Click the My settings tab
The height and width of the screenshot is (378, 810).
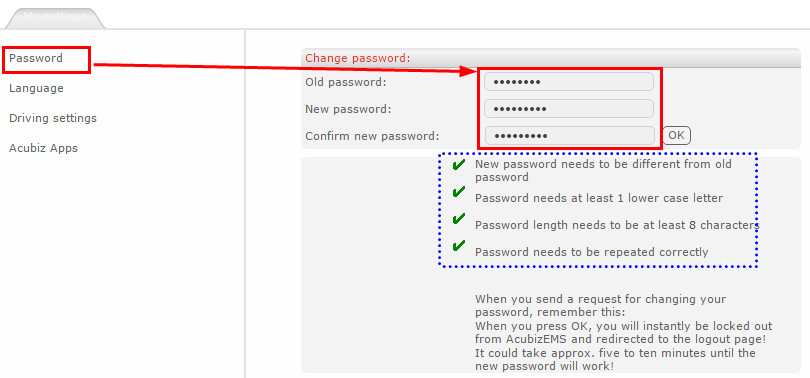tap(55, 18)
